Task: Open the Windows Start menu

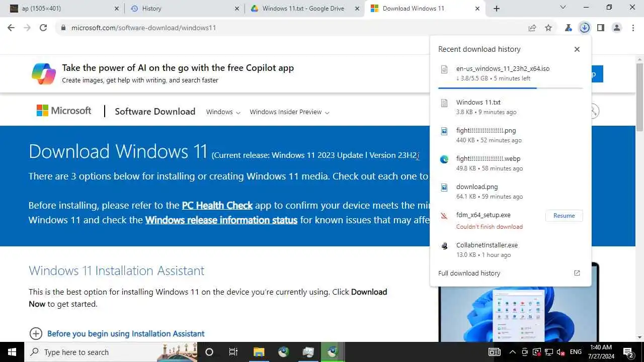Action: [12, 352]
